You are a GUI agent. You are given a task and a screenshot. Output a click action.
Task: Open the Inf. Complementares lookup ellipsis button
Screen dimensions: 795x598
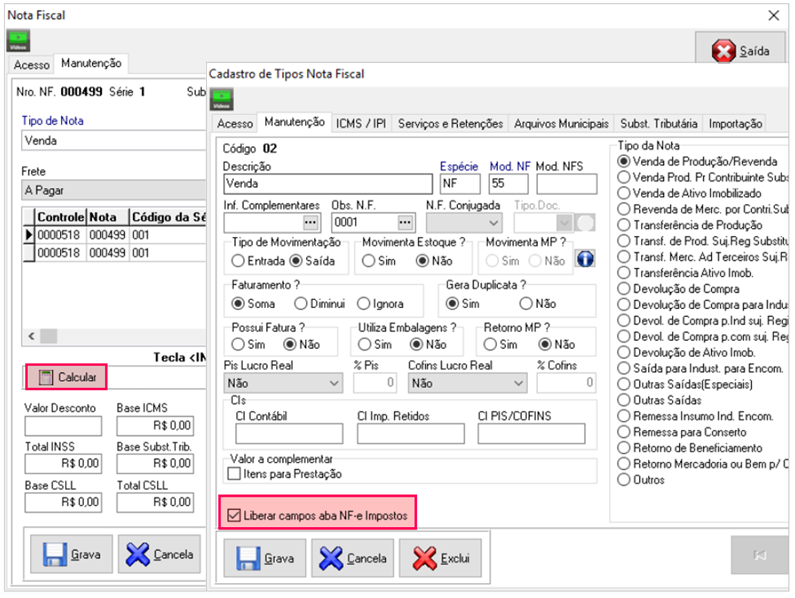pyautogui.click(x=311, y=222)
